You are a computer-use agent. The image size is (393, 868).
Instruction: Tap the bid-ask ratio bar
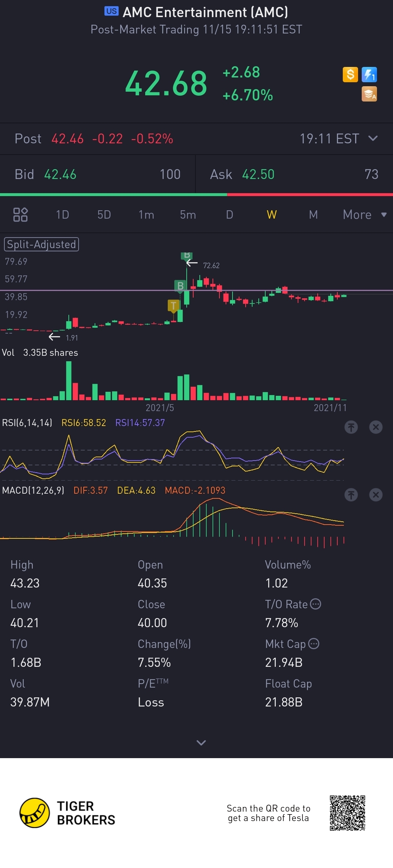click(x=196, y=195)
